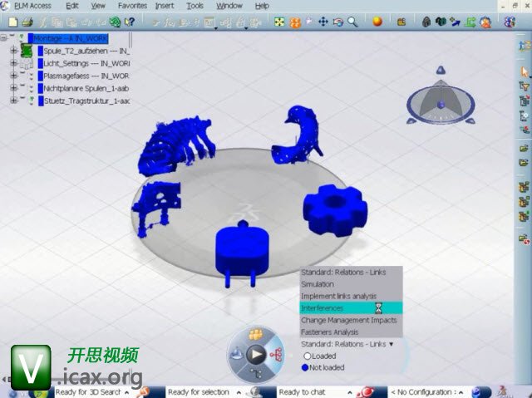The height and width of the screenshot is (398, 532).
Task: Expand the Plasmagefaess tree node
Action: [13, 76]
